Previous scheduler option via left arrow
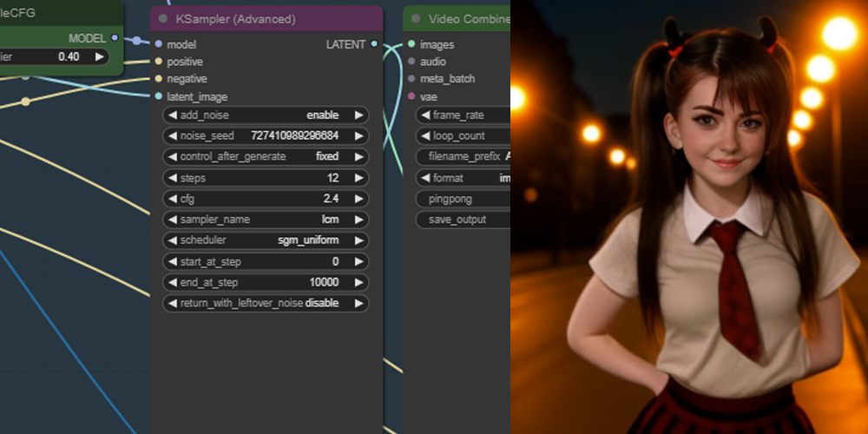The image size is (868, 434). [x=173, y=240]
